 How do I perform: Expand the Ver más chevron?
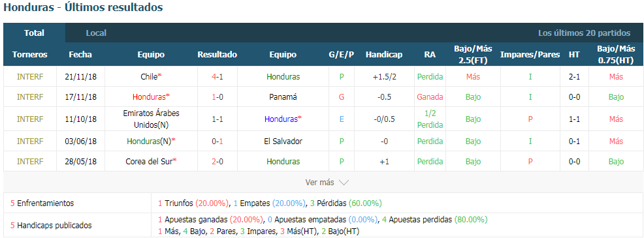tap(344, 183)
